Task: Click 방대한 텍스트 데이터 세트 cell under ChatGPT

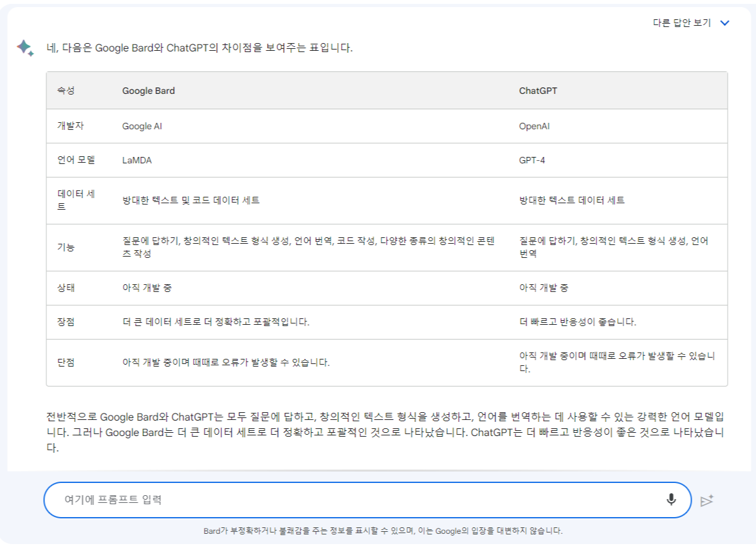Action: point(572,200)
